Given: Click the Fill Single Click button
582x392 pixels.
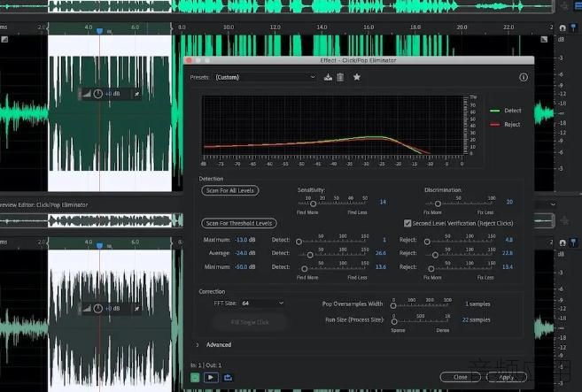Looking at the screenshot, I should pyautogui.click(x=250, y=322).
